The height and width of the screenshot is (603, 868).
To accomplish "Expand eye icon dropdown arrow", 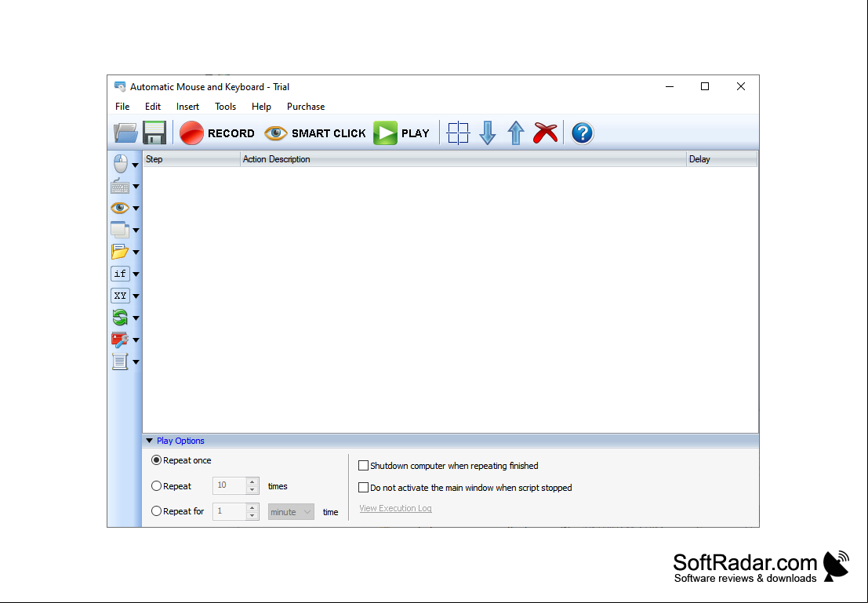I will pos(136,209).
